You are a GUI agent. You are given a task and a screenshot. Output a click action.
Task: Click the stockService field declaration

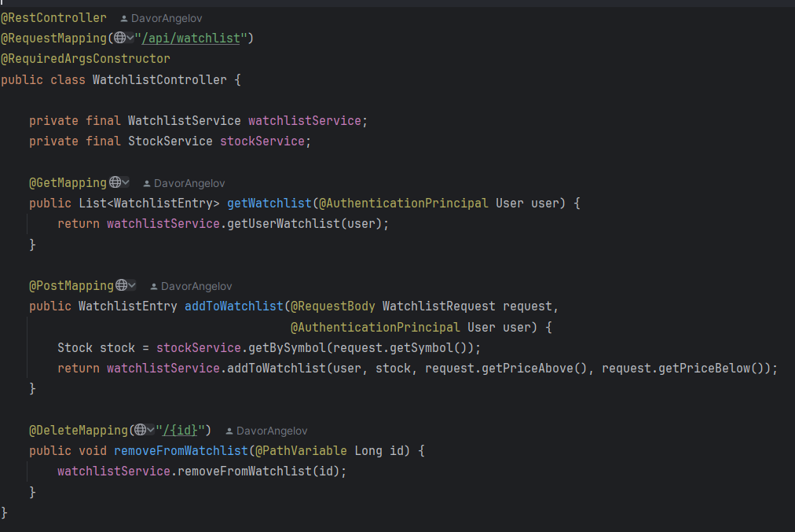[262, 141]
